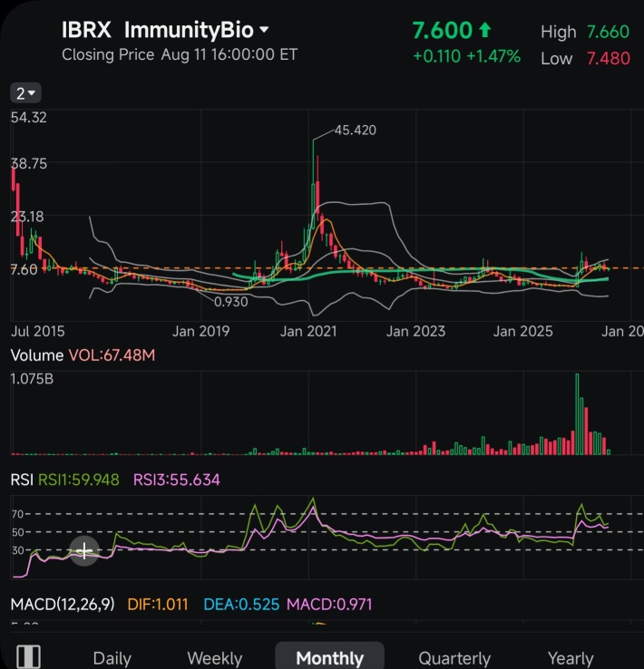Tap the DIF:1.011 value
Image resolution: width=644 pixels, height=669 pixels.
pyautogui.click(x=158, y=604)
